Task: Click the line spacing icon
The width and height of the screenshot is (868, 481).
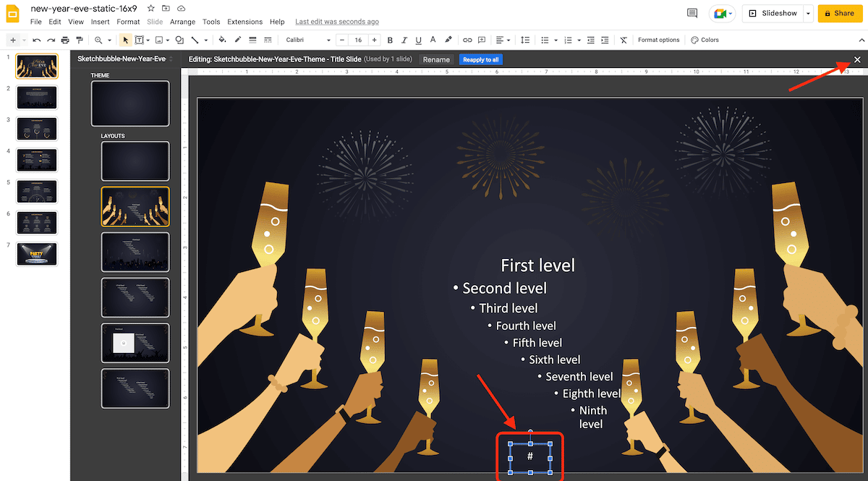Action: click(x=526, y=40)
